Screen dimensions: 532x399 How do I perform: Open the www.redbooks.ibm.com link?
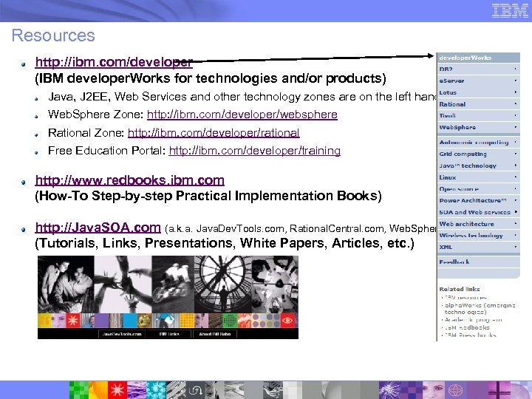(129, 180)
